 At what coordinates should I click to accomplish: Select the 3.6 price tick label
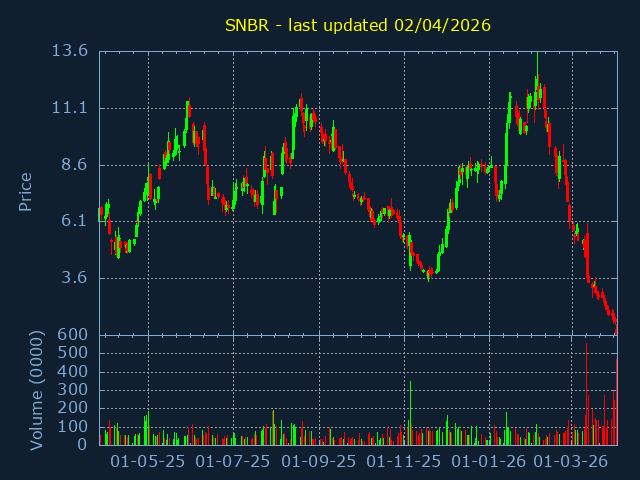[74, 278]
